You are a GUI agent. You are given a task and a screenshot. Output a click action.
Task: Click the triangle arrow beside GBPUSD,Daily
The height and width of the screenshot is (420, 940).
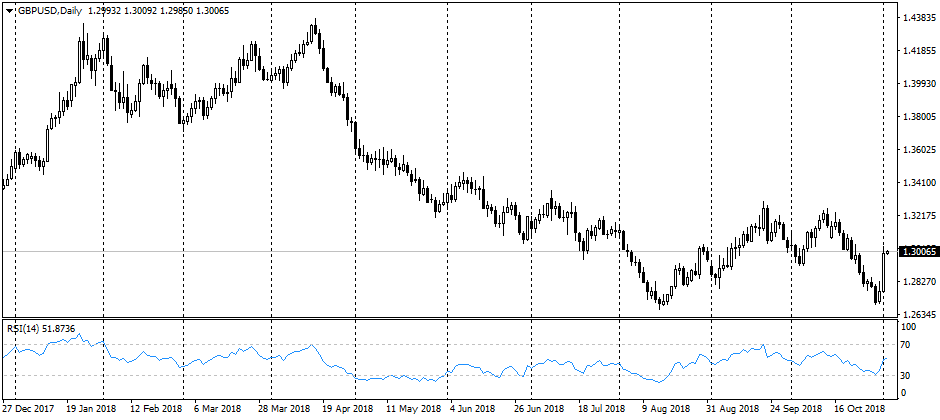coord(9,10)
